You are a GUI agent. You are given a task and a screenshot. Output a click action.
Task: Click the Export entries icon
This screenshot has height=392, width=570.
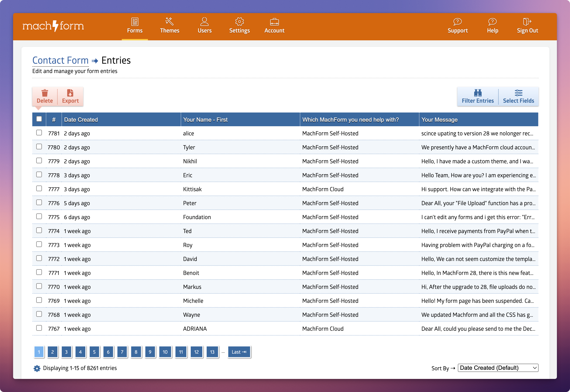[x=70, y=93]
